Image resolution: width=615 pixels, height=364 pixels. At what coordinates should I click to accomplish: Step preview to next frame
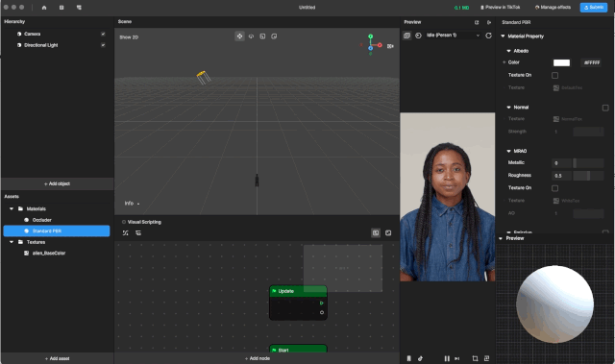[457, 358]
